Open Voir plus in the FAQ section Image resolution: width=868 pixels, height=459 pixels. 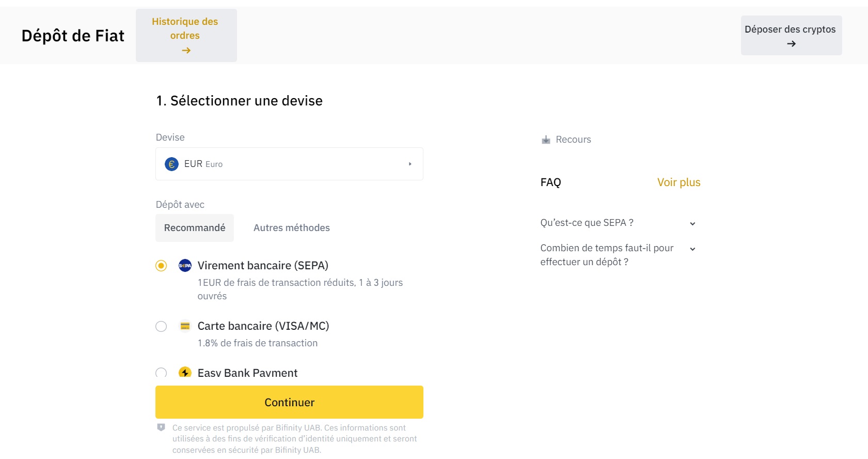coord(678,182)
